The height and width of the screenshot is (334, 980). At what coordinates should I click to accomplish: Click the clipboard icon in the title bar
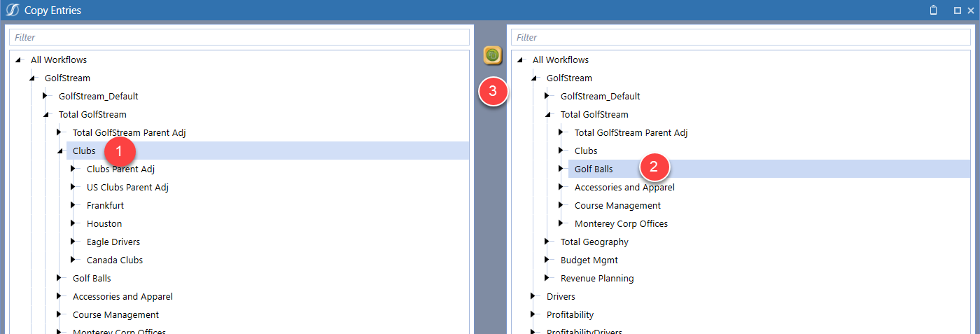click(x=933, y=10)
